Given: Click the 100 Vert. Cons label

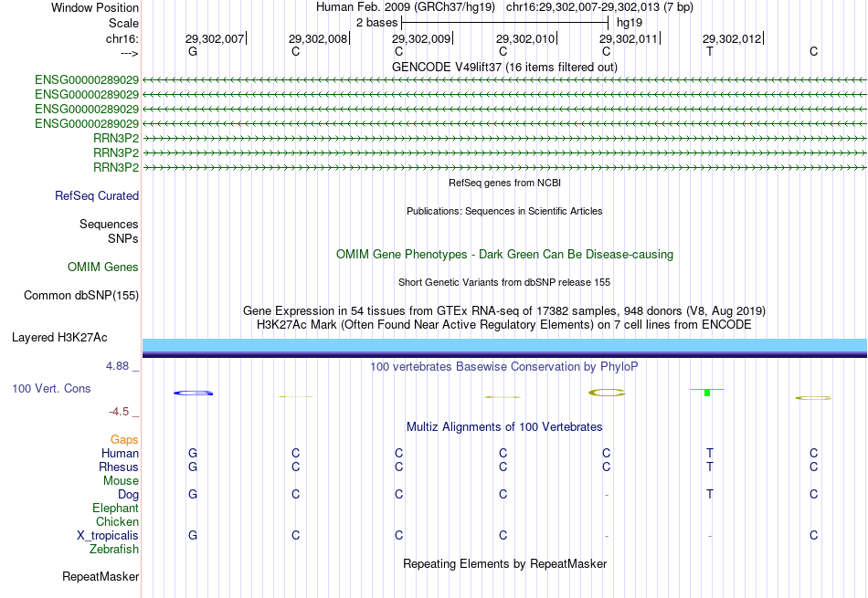Looking at the screenshot, I should pos(51,388).
